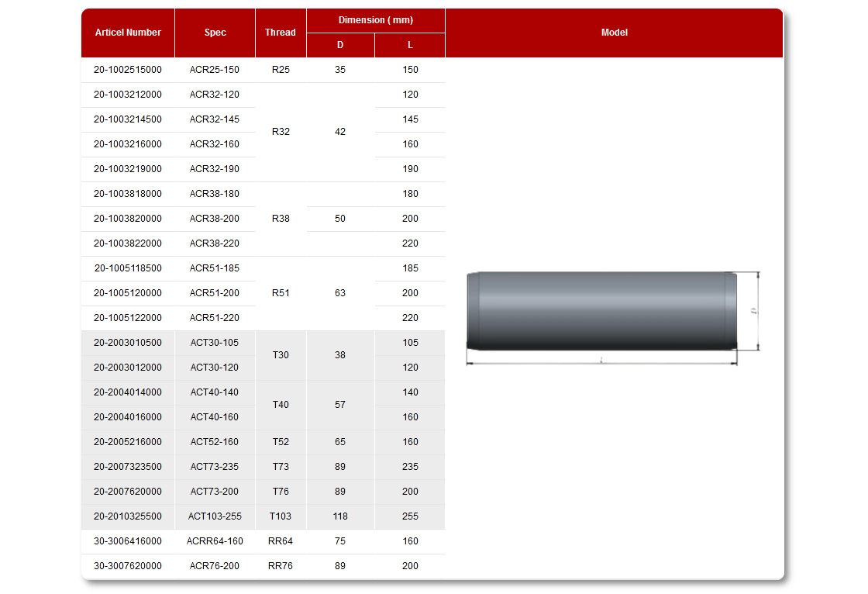Click thread value R38
Image resolution: width=868 pixels, height=594 pixels.
pos(281,219)
